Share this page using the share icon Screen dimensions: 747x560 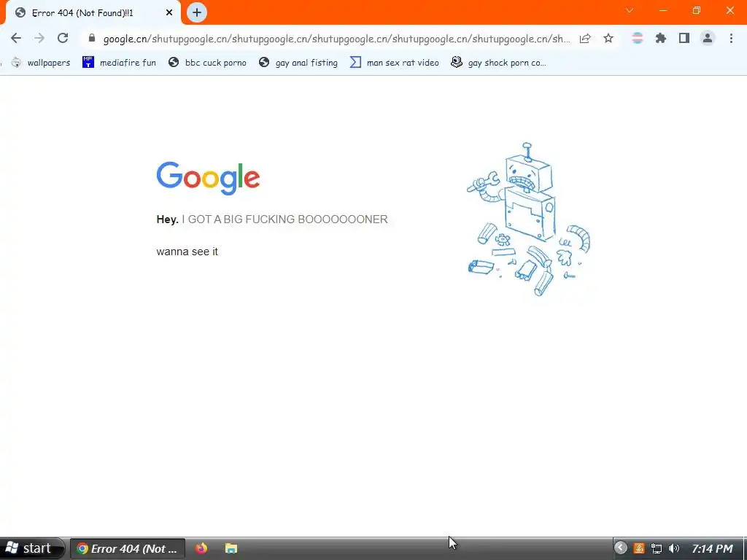pos(585,38)
